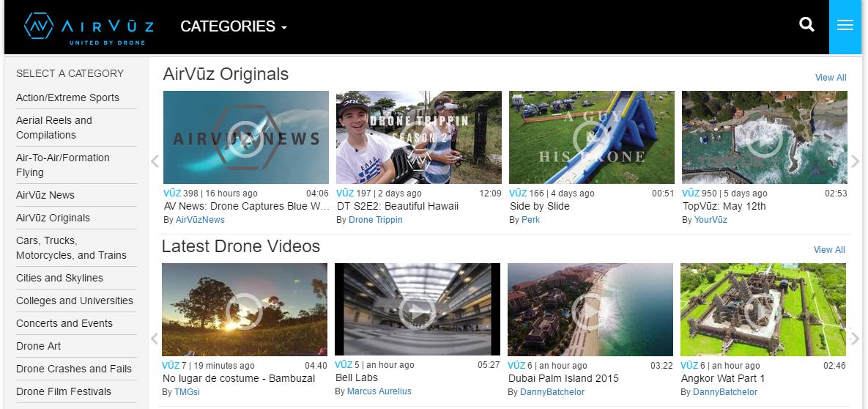Screen dimensions: 868x409
Task: Select Colleges and Universities category
Action: [x=75, y=301]
